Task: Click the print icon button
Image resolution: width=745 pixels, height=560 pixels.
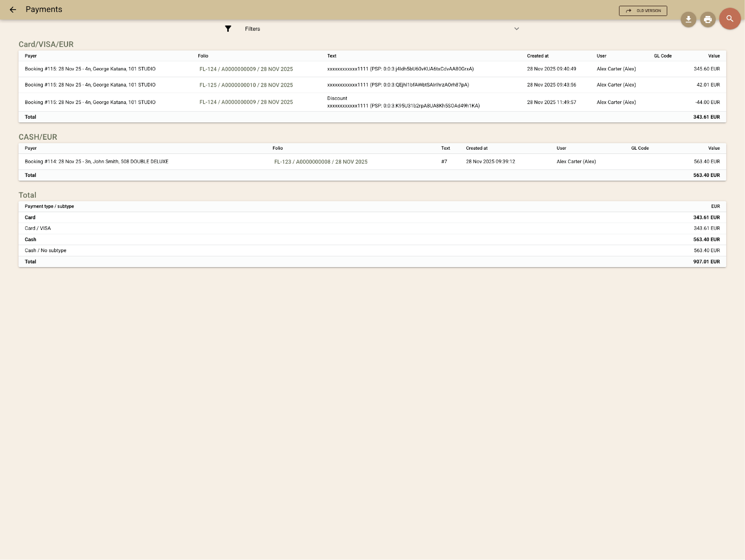Action: coord(707,19)
